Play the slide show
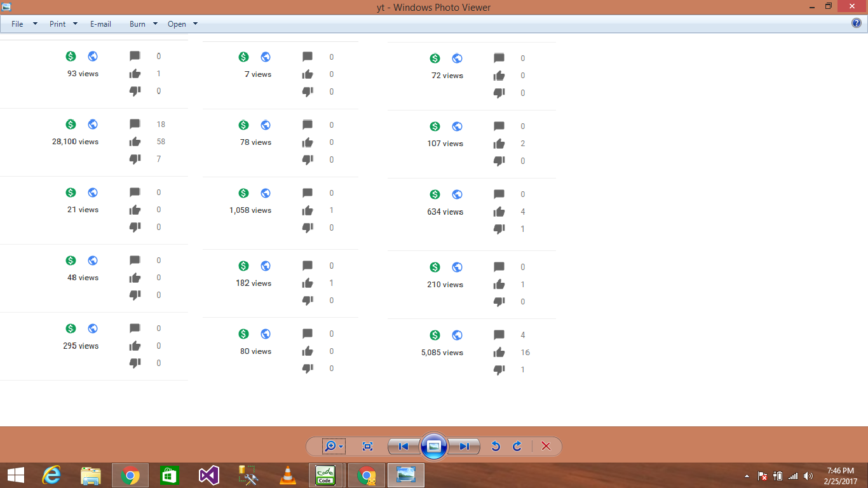 coord(434,446)
